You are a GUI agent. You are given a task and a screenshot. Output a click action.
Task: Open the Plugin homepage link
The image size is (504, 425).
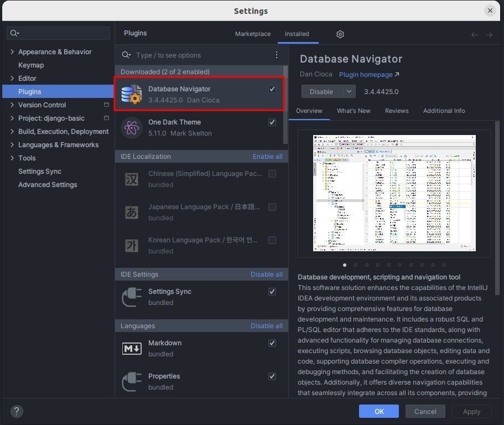[369, 75]
